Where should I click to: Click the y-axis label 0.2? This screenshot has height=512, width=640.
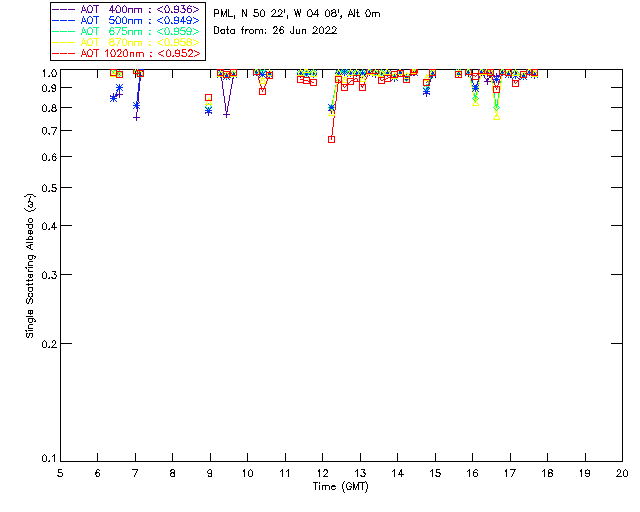[49, 344]
